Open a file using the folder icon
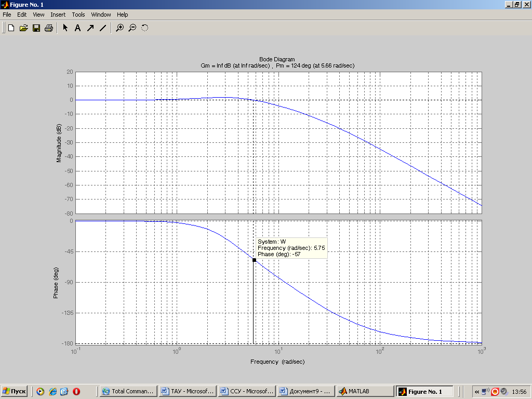Image resolution: width=532 pixels, height=399 pixels. click(23, 28)
